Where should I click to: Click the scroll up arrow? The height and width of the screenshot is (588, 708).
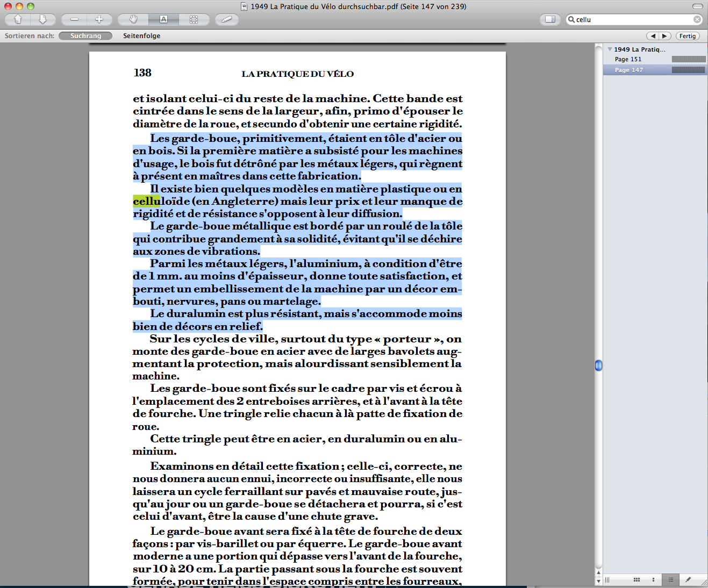pyautogui.click(x=598, y=572)
